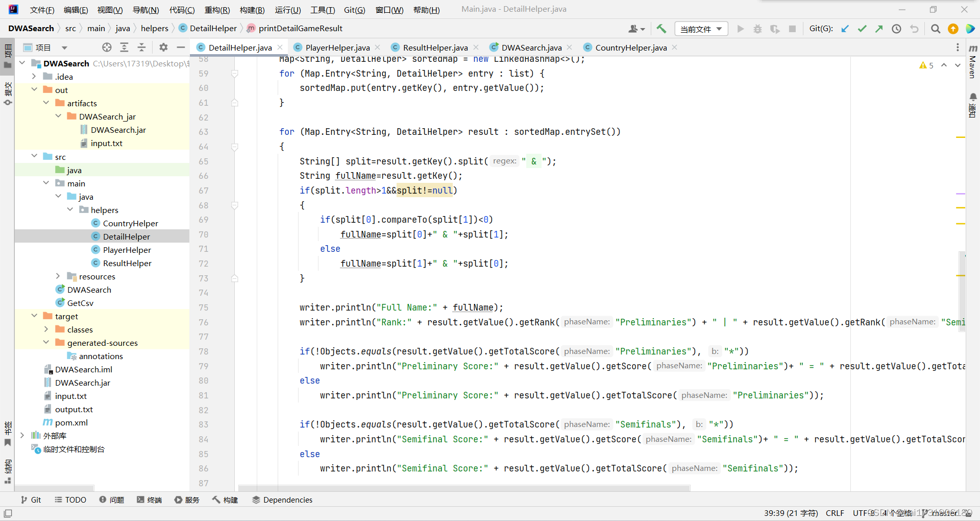
Task: Open the Dependencies tool window
Action: pyautogui.click(x=282, y=500)
